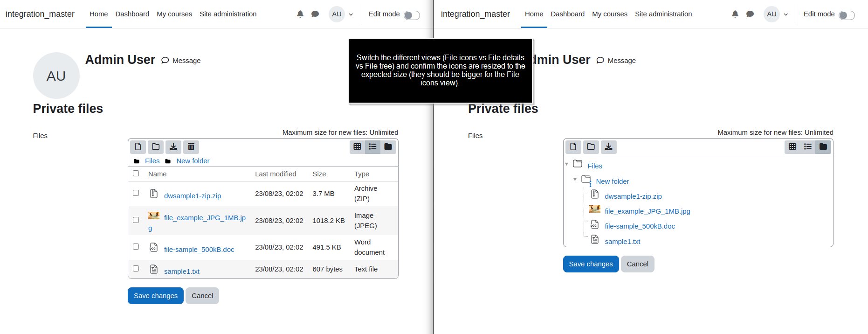
Task: Click Cancel button in right window
Action: (638, 264)
